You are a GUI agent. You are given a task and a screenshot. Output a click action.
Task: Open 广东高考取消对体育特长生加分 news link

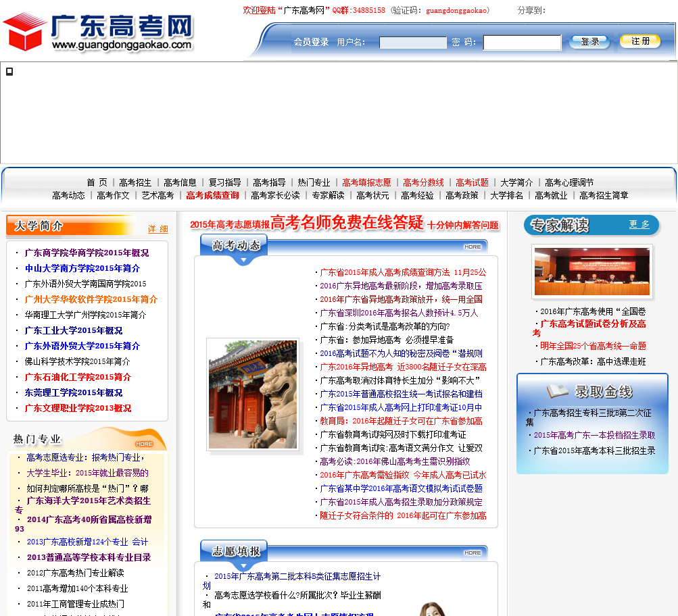tap(400, 380)
